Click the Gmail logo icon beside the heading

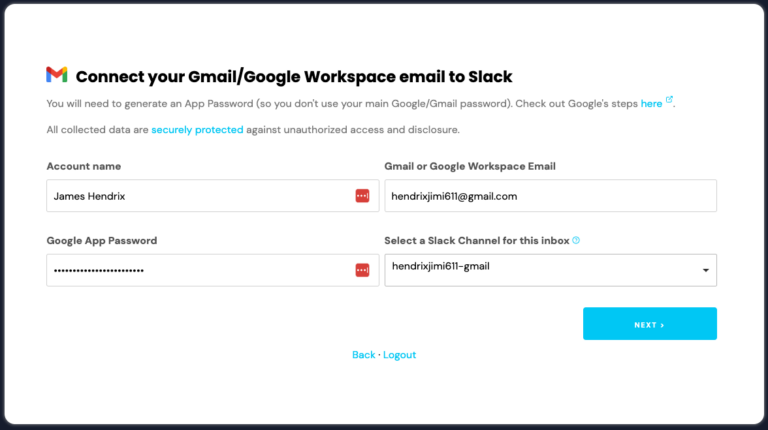(57, 75)
